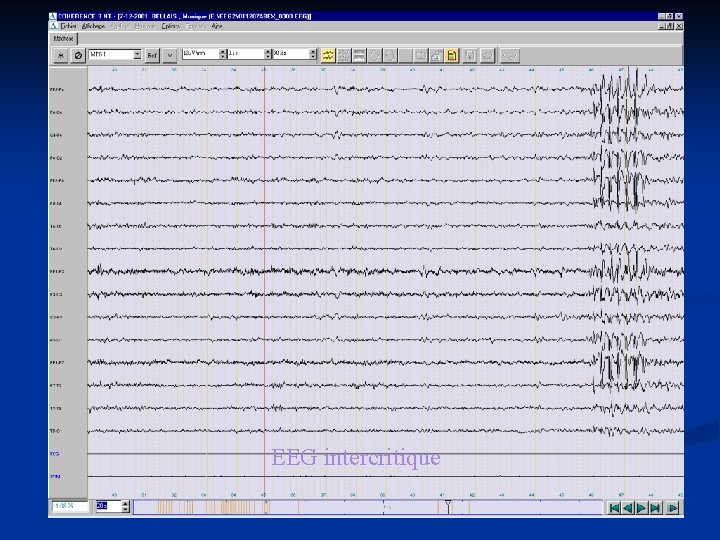Click the horizontal bands display icon
The width and height of the screenshot is (720, 540).
(359, 56)
